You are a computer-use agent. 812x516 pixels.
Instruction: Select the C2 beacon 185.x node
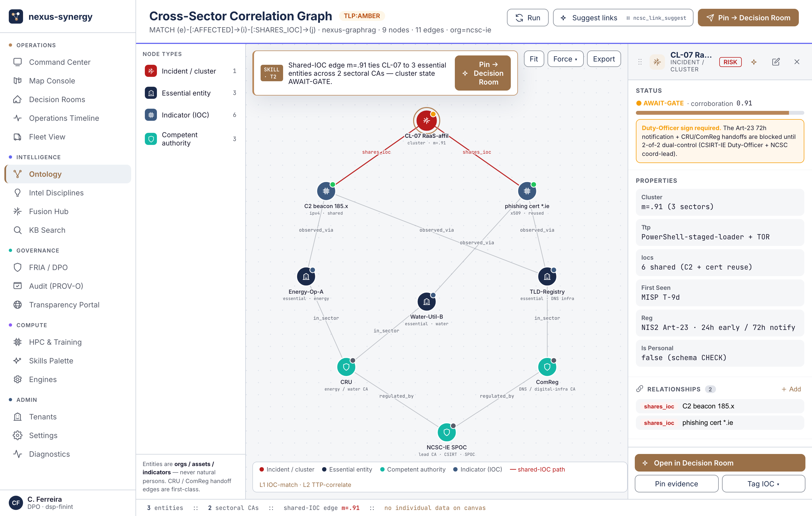pyautogui.click(x=326, y=191)
